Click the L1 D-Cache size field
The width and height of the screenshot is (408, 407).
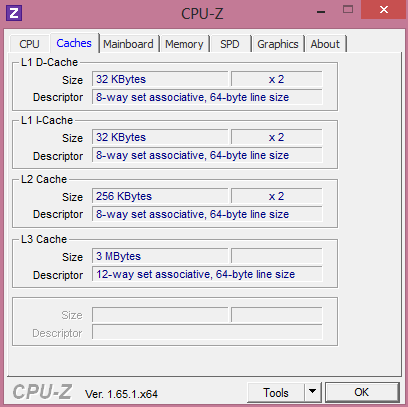[160, 79]
